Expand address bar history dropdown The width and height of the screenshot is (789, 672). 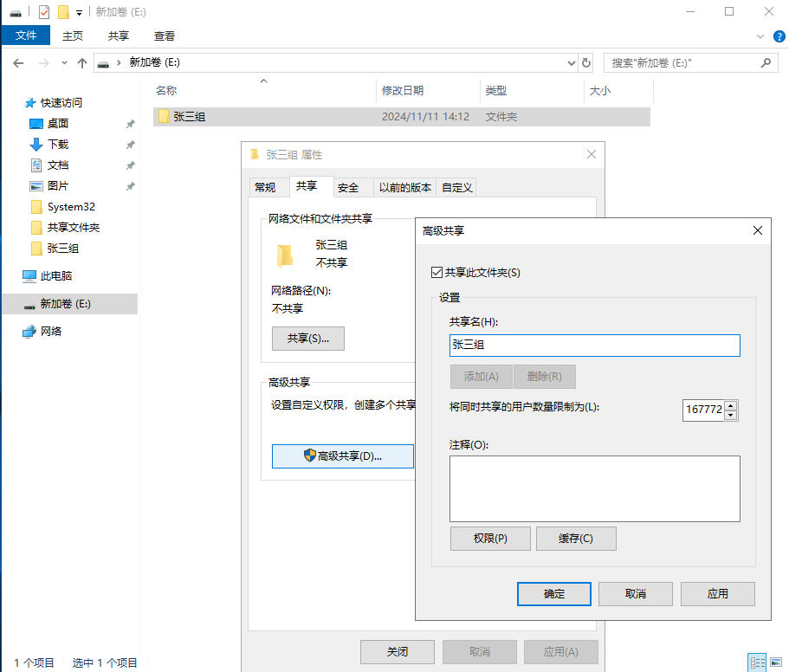pyautogui.click(x=571, y=63)
